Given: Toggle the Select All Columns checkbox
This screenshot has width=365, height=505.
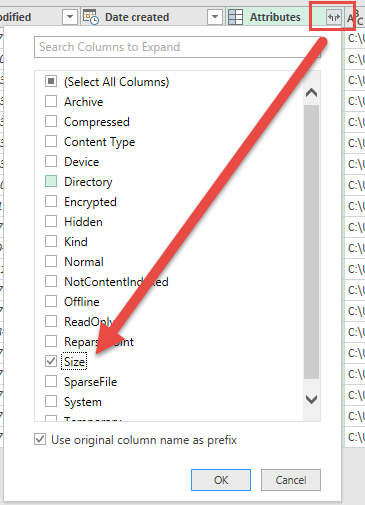Looking at the screenshot, I should [51, 81].
